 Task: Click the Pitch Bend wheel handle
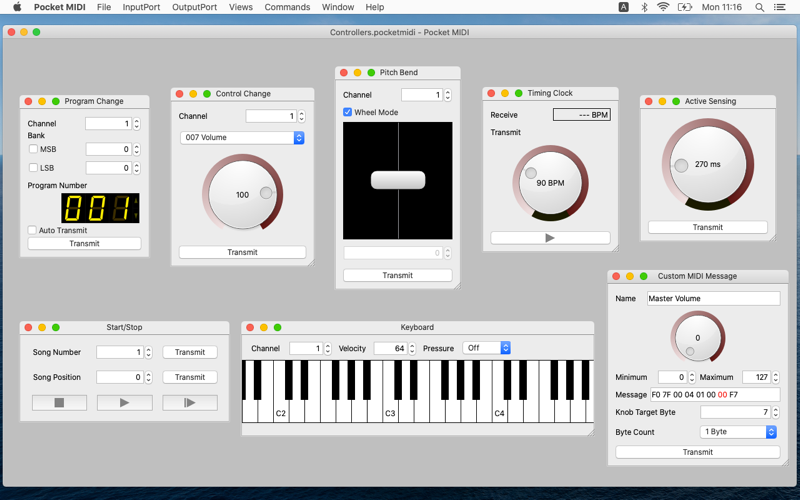click(x=398, y=180)
